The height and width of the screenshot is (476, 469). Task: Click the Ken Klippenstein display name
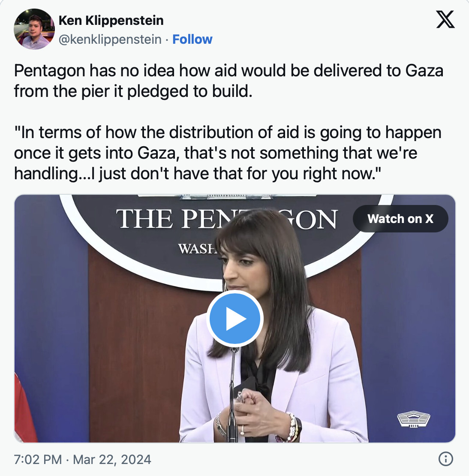coord(111,20)
